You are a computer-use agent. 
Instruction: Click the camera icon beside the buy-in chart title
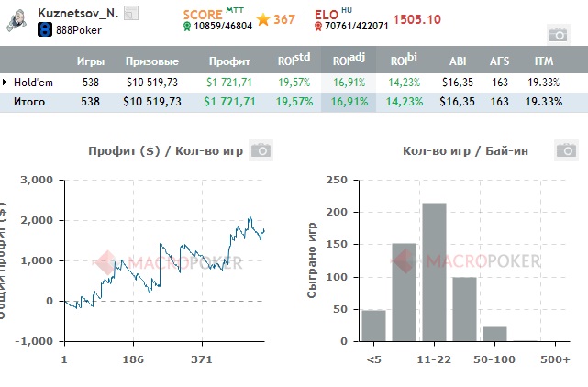point(565,150)
